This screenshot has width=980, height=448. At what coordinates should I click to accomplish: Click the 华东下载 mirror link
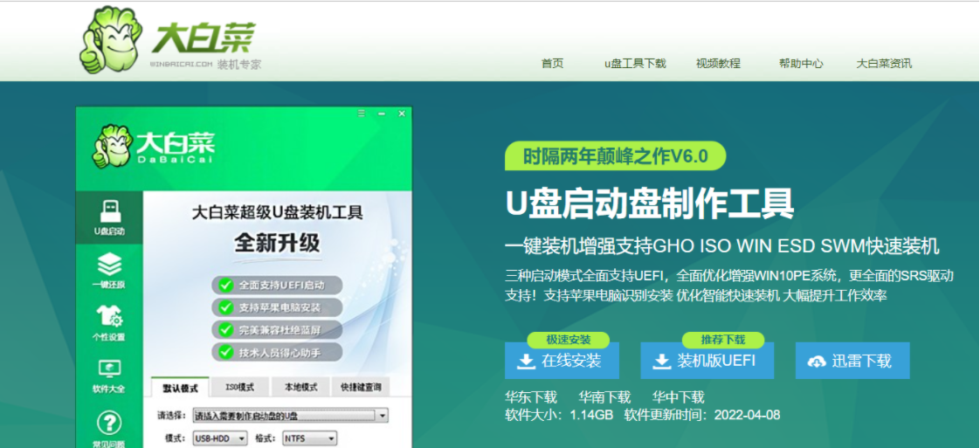(531, 396)
